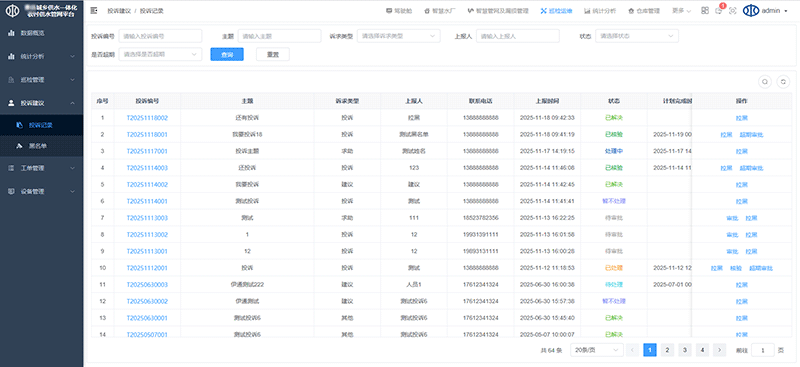Click 超期审批 for row T20251118001
800x367 pixels.
click(752, 135)
